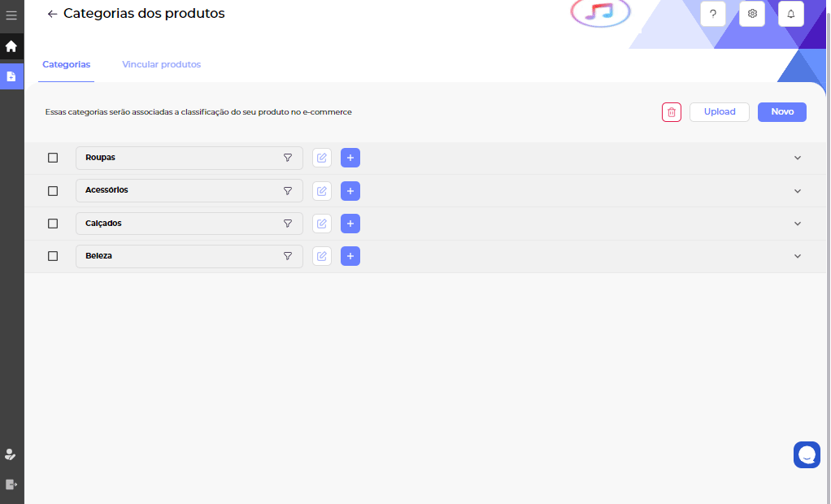The width and height of the screenshot is (831, 504).
Task: Select the Categorias tab
Action: [x=66, y=64]
